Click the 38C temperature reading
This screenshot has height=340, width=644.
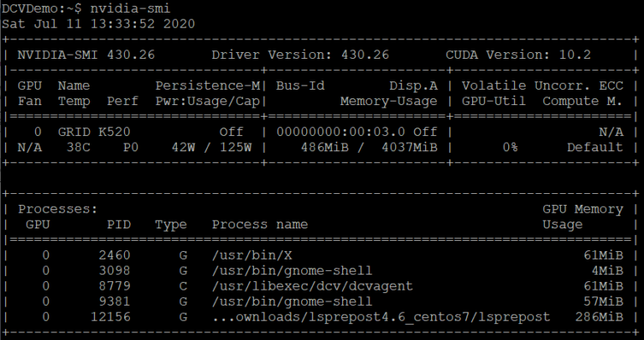point(78,147)
